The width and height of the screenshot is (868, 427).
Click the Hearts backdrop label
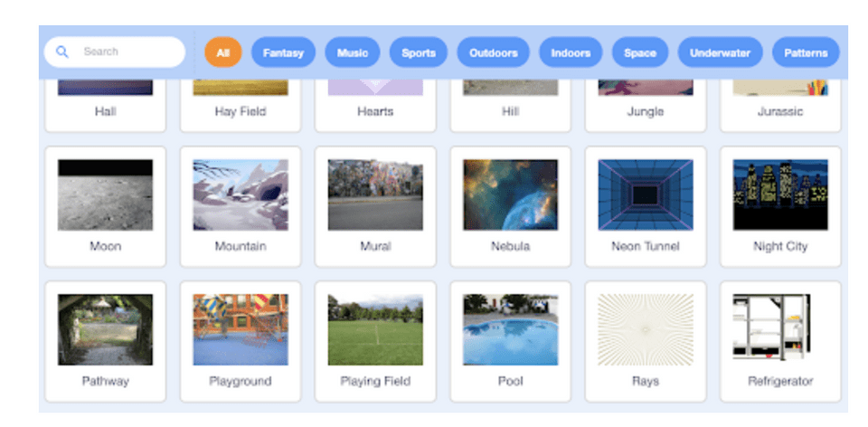tap(375, 111)
